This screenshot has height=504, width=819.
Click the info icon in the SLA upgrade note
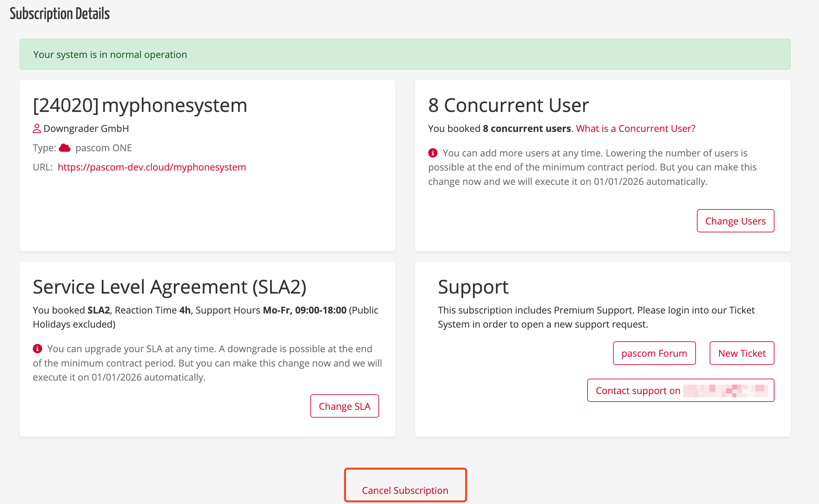point(37,349)
